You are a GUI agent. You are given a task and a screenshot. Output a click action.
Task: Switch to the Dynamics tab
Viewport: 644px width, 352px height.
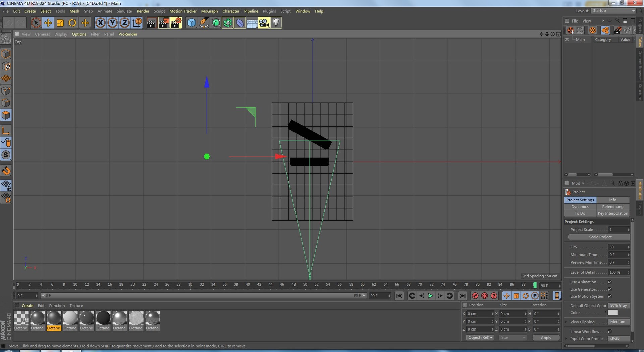pos(580,207)
